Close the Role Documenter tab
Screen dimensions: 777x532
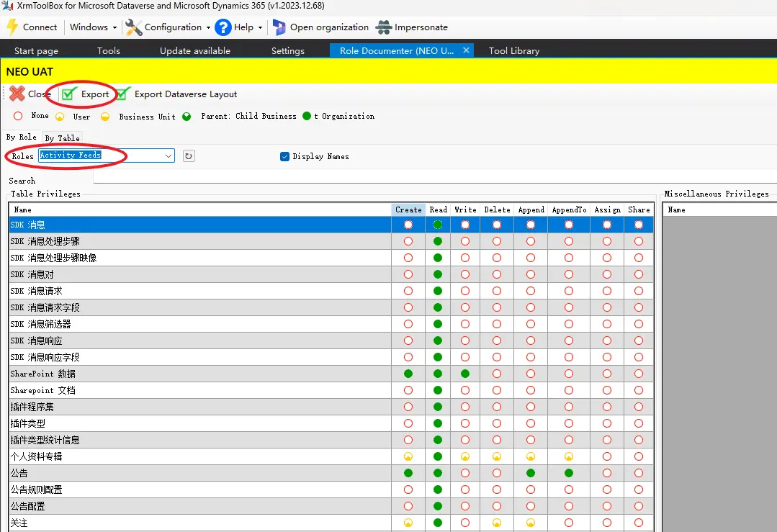coord(466,50)
